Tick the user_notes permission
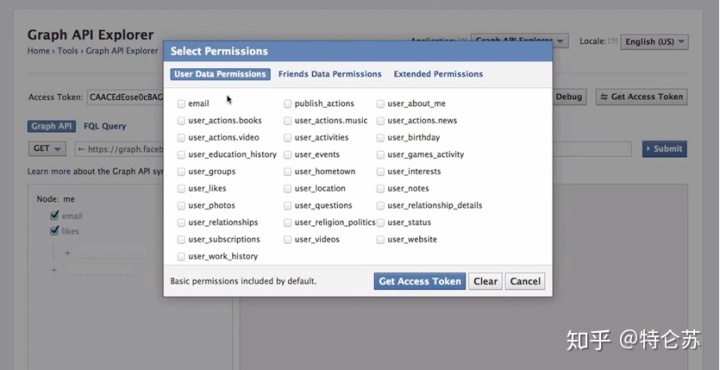 (380, 189)
